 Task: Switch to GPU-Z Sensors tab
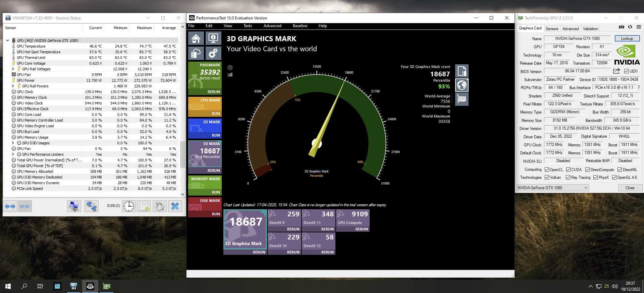552,29
